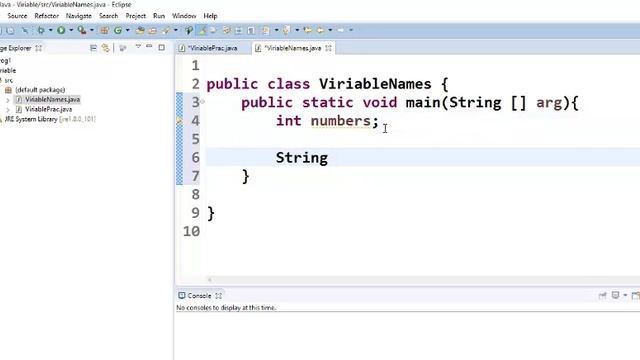This screenshot has height=360, width=640.
Task: Toggle Mark Occurrences highlighter icon
Action: pyautogui.click(x=201, y=30)
